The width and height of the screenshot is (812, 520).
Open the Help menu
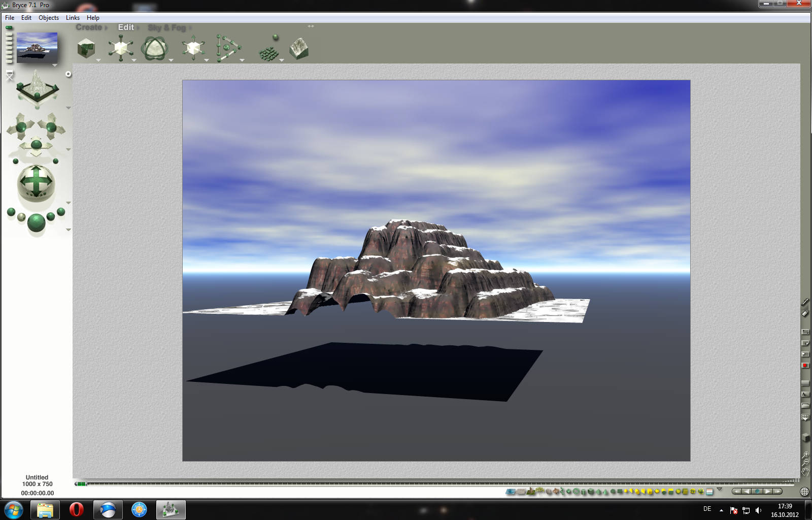click(x=93, y=18)
